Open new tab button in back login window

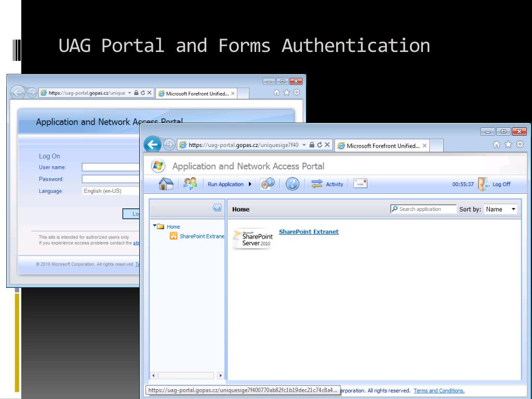click(x=243, y=94)
